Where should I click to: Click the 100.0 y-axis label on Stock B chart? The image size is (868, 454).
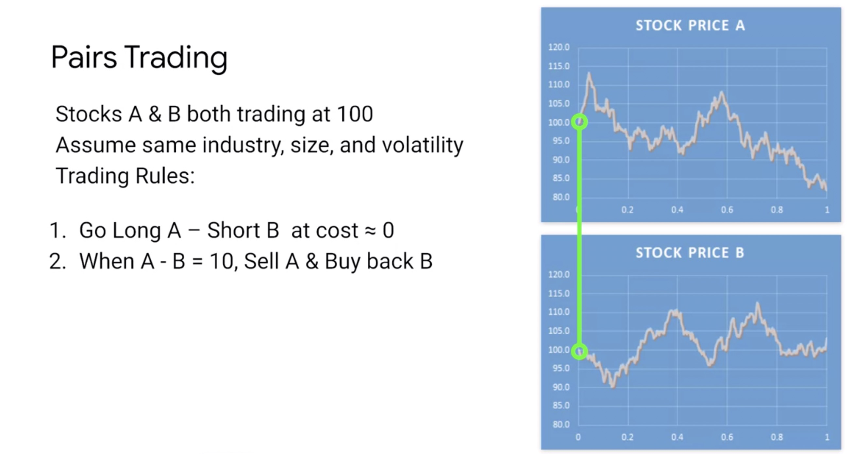click(x=559, y=350)
